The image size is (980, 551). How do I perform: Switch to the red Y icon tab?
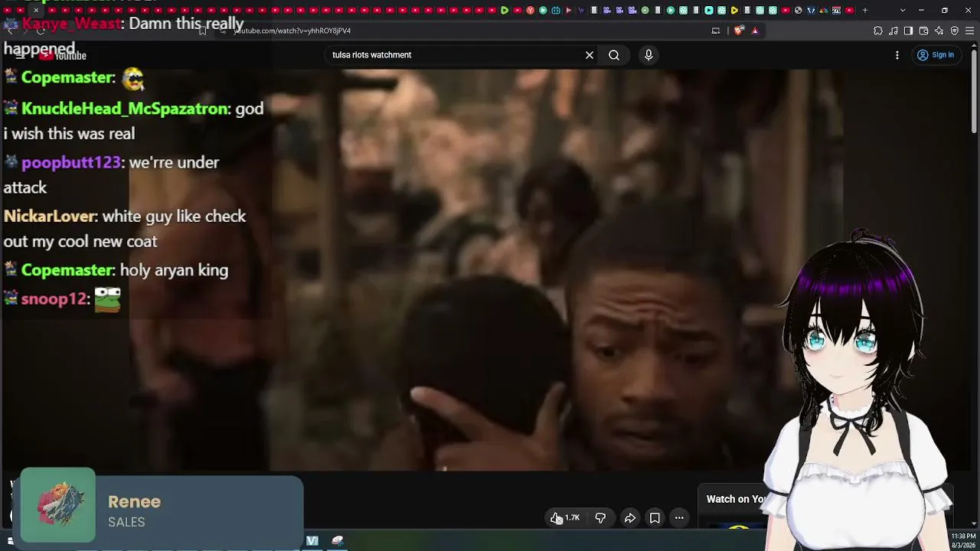coord(530,10)
